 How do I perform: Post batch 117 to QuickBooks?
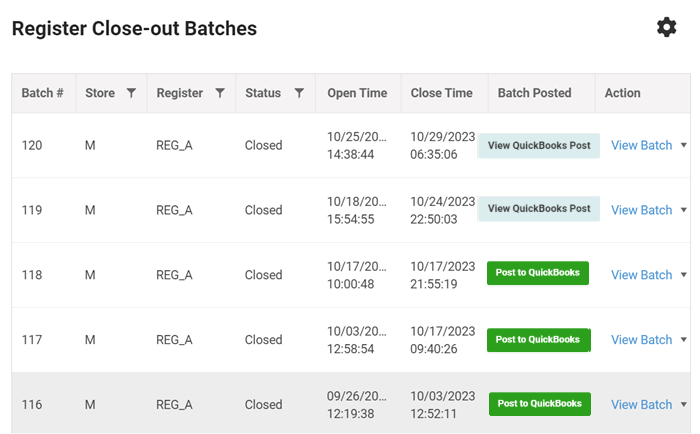[x=538, y=340]
